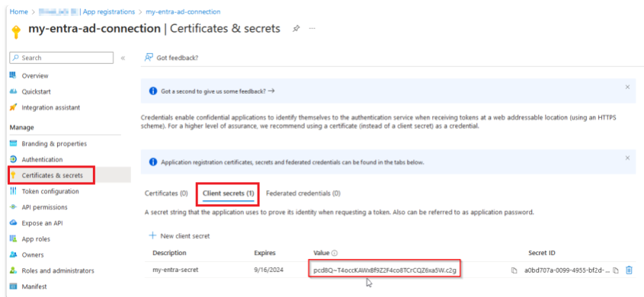The height and width of the screenshot is (297, 644).
Task: Delete my-entra-secret with trash icon
Action: tap(629, 270)
